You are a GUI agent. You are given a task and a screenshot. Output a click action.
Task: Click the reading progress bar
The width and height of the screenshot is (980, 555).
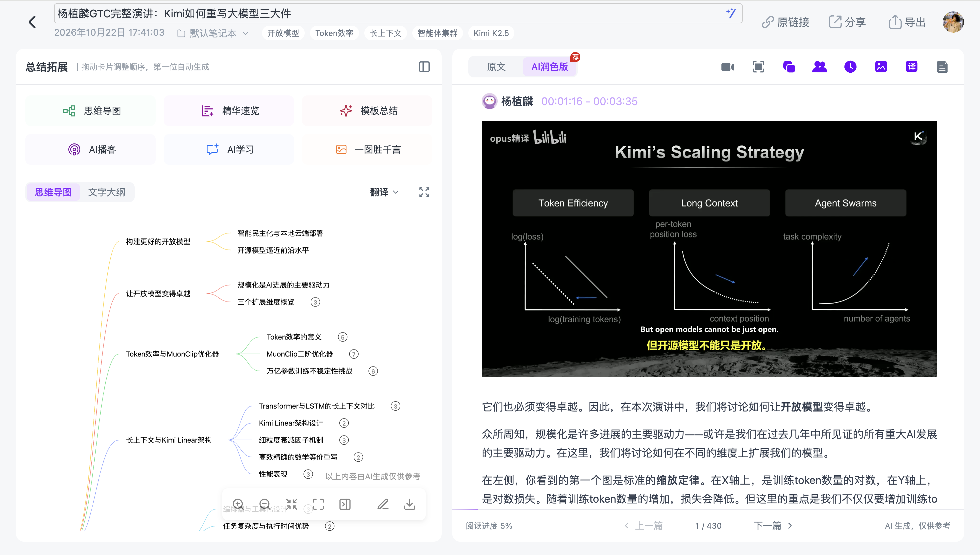[708, 509]
